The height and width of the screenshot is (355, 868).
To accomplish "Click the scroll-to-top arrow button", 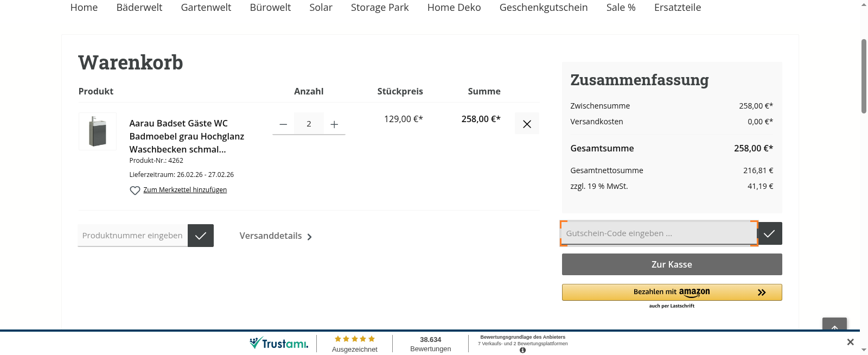I will (x=834, y=325).
